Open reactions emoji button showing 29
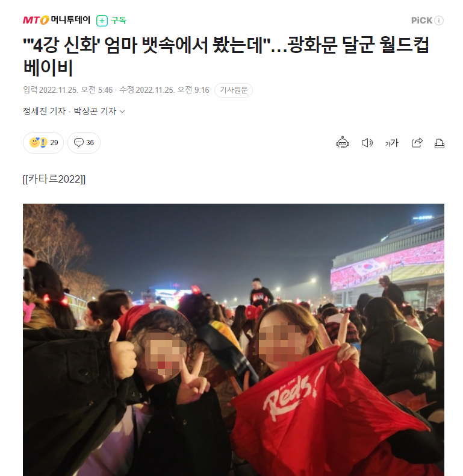Image resolution: width=463 pixels, height=476 pixels. tap(43, 142)
